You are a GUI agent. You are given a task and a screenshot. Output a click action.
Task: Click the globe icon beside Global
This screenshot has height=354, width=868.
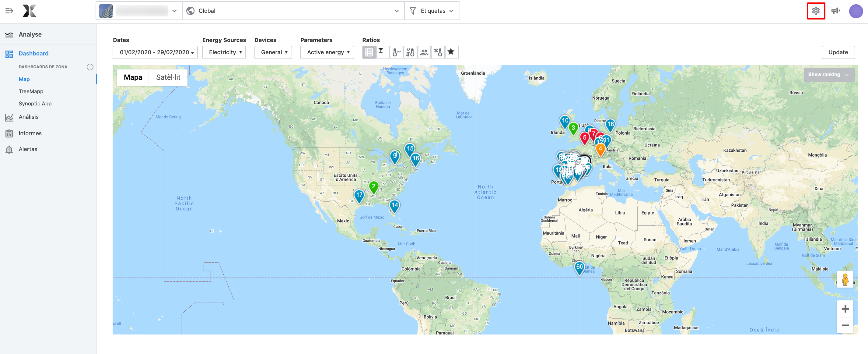click(191, 11)
